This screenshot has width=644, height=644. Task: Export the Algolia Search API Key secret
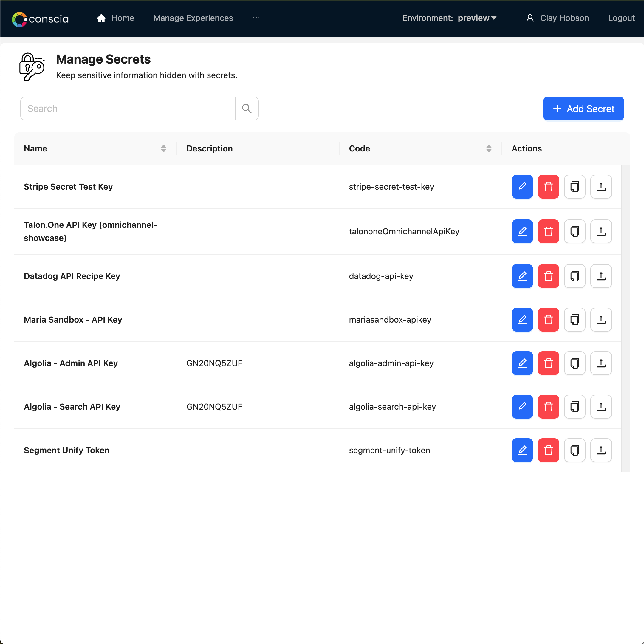601,407
